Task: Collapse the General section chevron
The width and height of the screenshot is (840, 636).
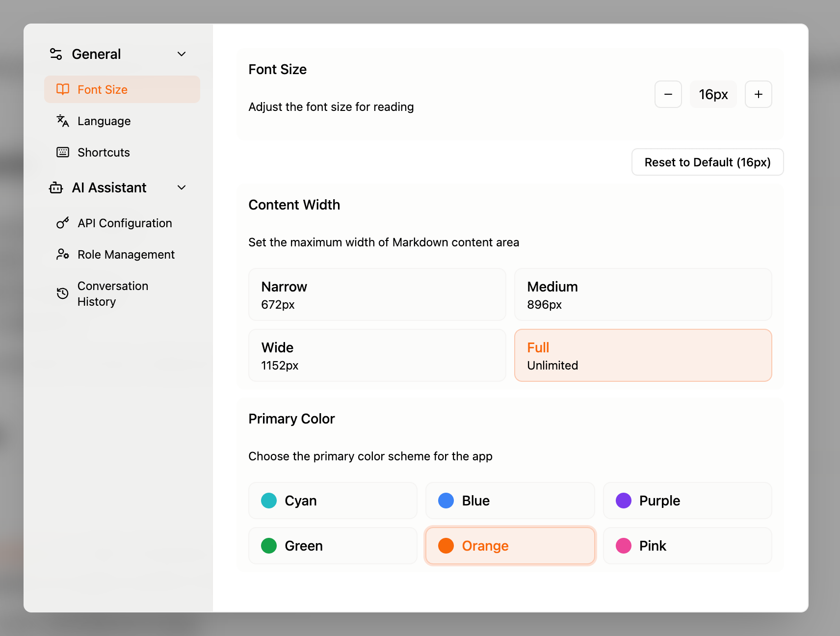Action: (x=182, y=54)
